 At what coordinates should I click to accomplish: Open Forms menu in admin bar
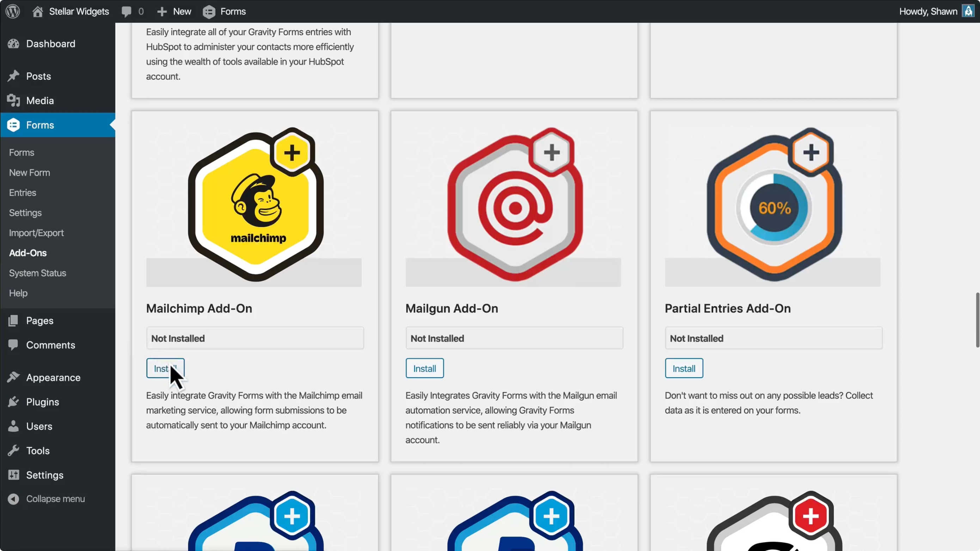[233, 11]
